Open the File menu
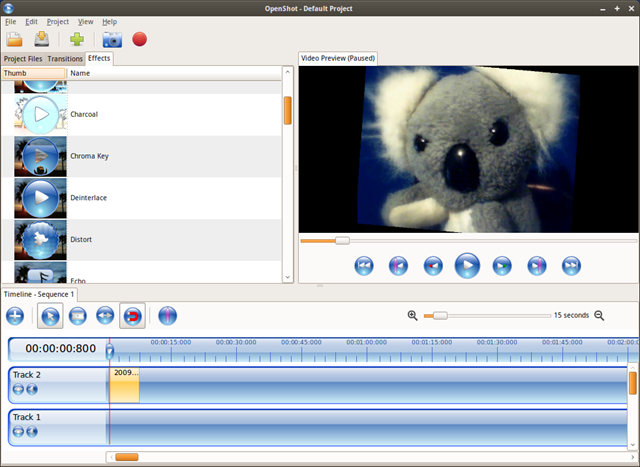 pyautogui.click(x=11, y=22)
